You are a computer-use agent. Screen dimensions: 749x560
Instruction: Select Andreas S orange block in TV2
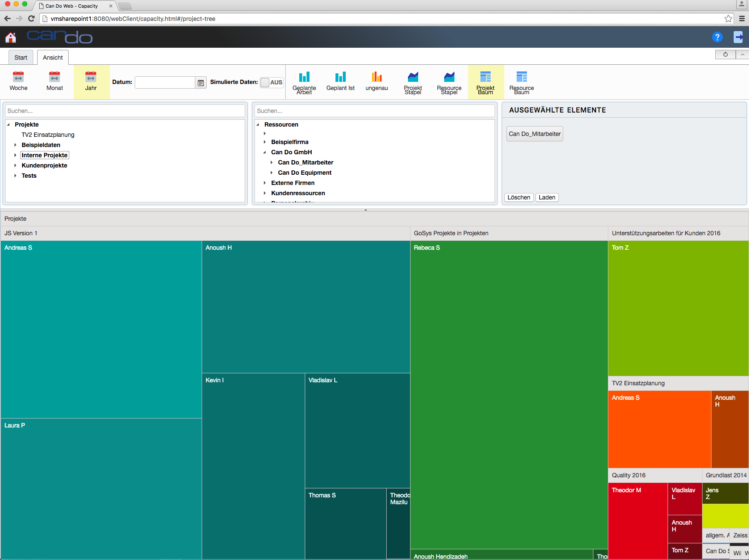pyautogui.click(x=659, y=429)
